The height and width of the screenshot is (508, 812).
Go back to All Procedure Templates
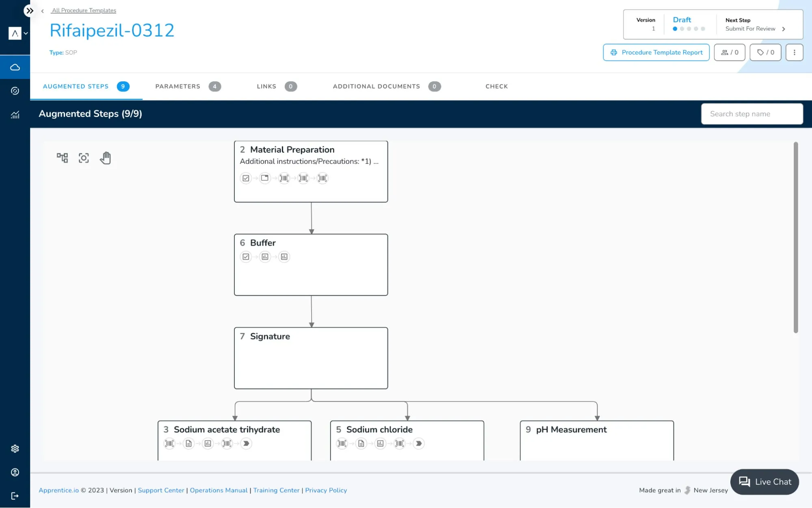click(84, 11)
